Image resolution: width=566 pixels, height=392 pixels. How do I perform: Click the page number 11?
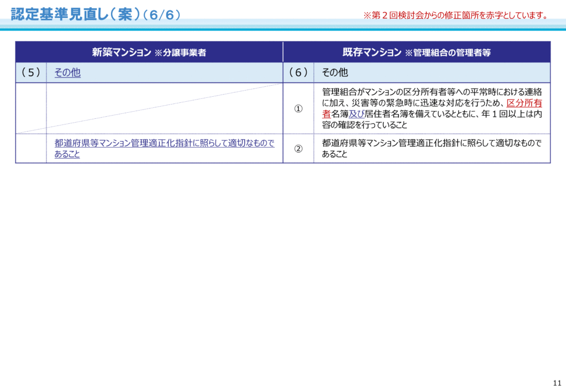pos(557,383)
